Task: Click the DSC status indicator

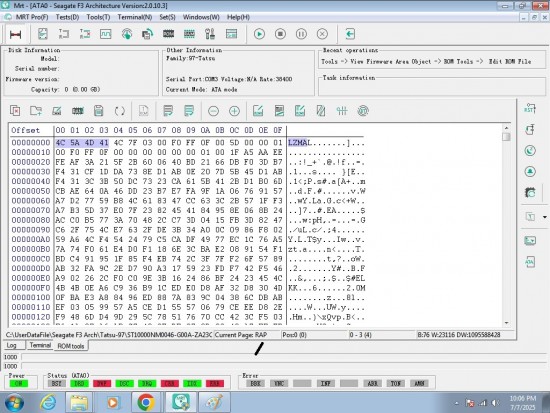Action: [x=125, y=384]
